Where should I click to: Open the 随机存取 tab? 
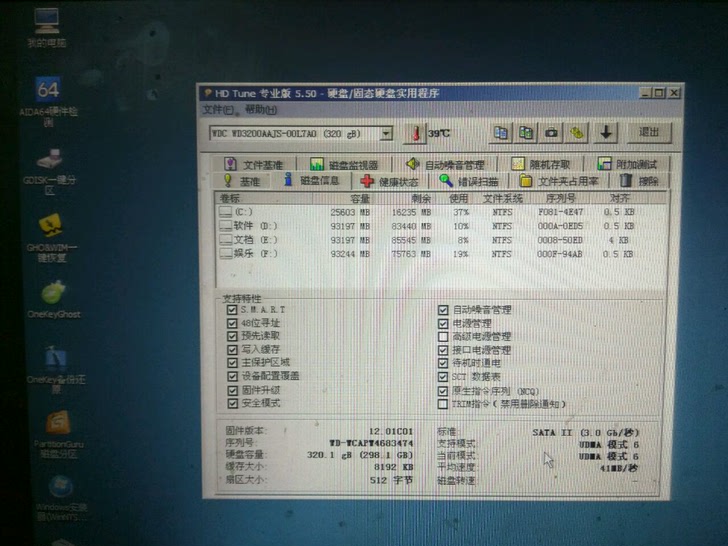(x=541, y=164)
